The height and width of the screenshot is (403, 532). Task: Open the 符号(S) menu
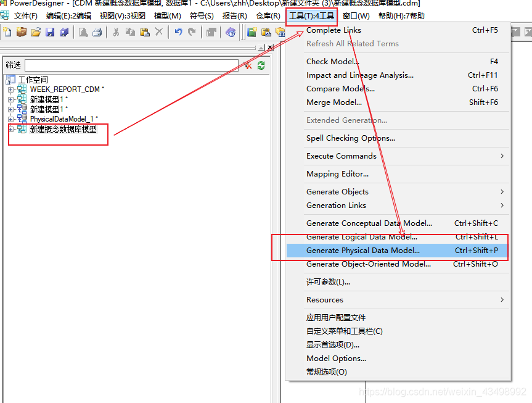point(202,16)
